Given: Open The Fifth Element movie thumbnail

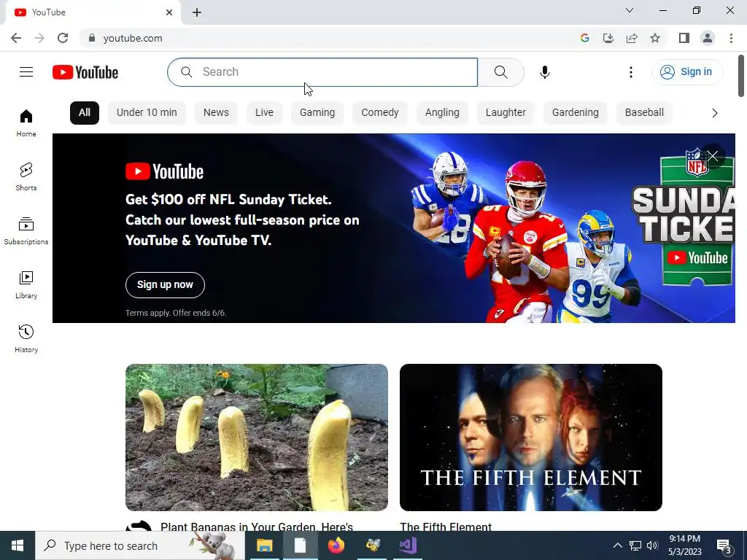Looking at the screenshot, I should click(x=531, y=437).
